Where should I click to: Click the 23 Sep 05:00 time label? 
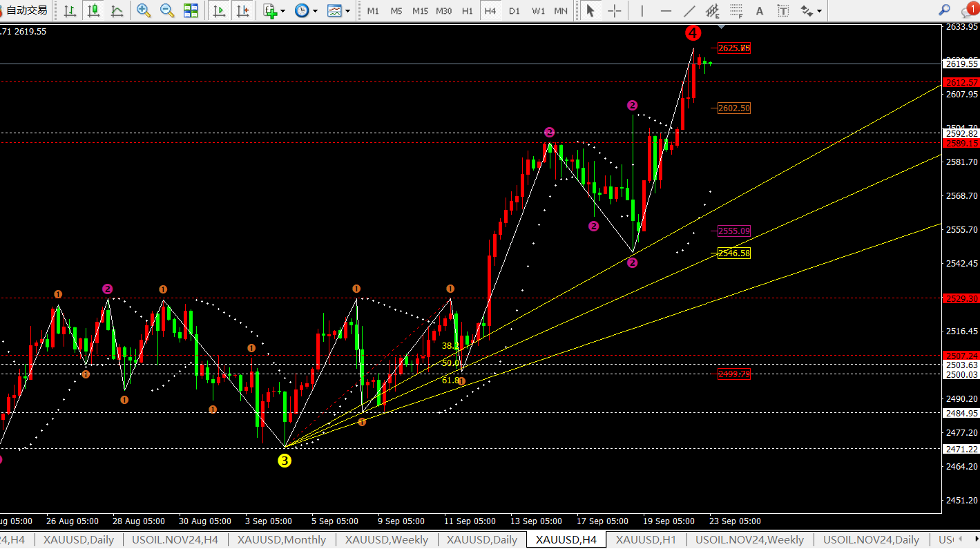click(734, 521)
